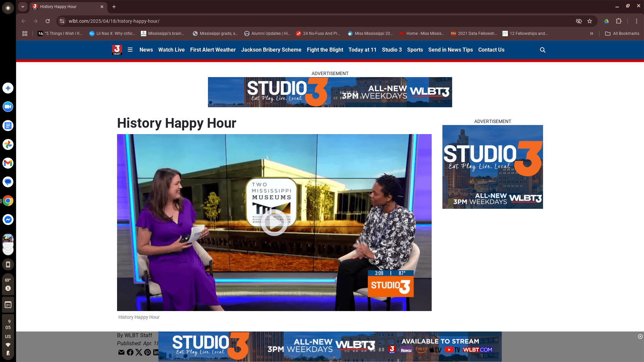The width and height of the screenshot is (644, 362).
Task: Click the Google Drive extension icon
Action: pos(606,21)
